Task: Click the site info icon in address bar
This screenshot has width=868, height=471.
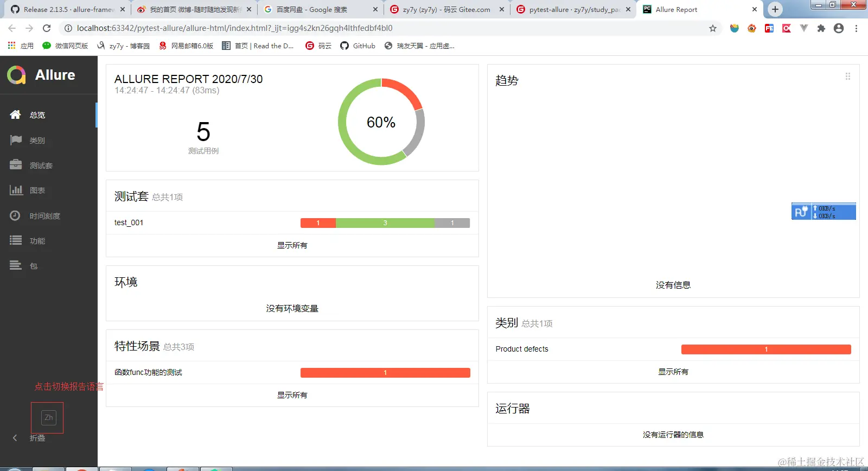Action: tap(68, 28)
